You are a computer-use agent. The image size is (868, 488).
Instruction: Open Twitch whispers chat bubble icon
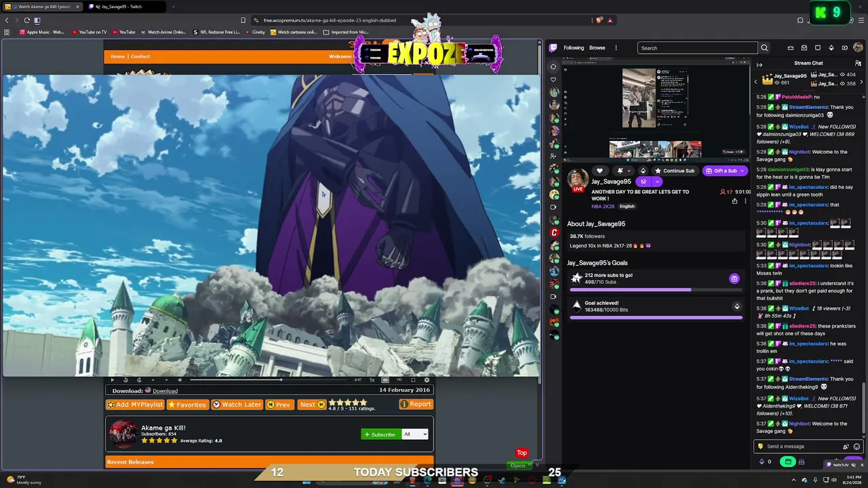point(818,48)
